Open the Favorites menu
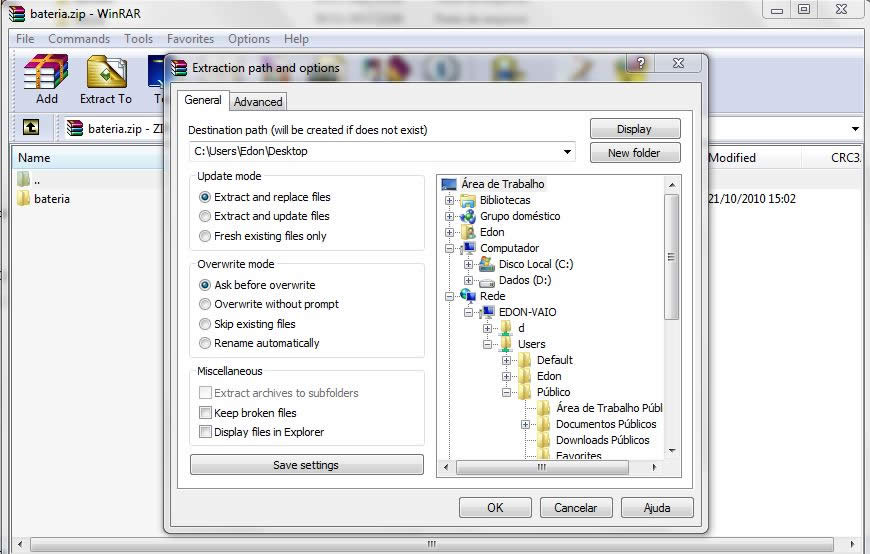Viewport: 870px width, 554px height. pos(190,39)
